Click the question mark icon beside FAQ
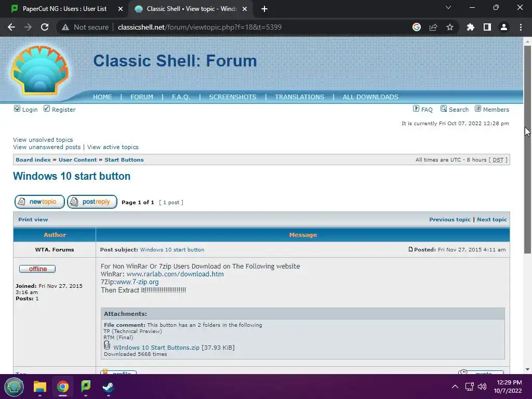Image resolution: width=532 pixels, height=399 pixels. [416, 109]
